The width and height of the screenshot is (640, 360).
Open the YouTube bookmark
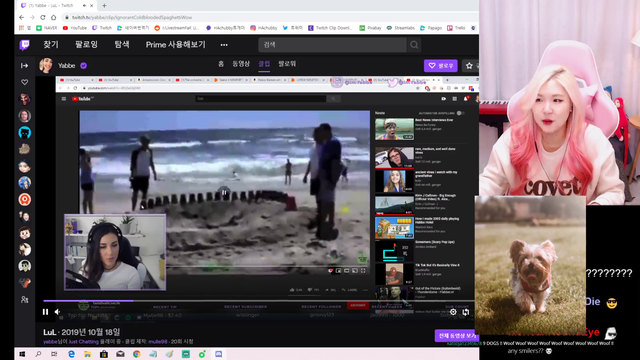[x=75, y=28]
